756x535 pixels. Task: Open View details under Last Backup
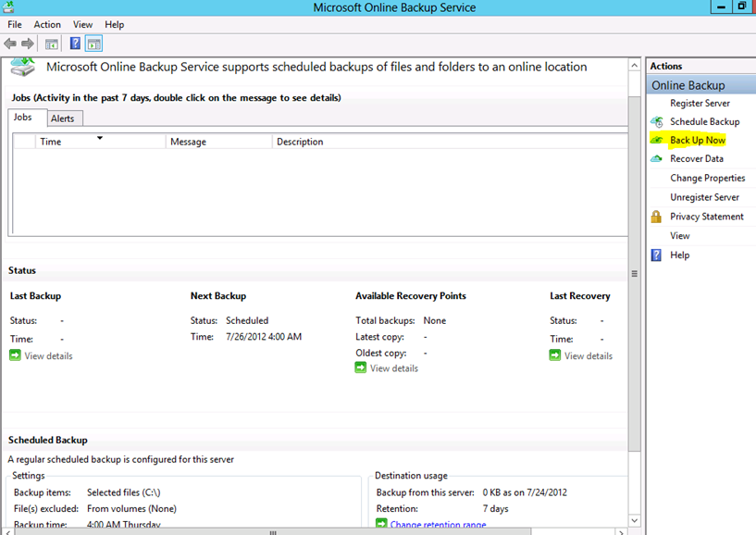pyautogui.click(x=48, y=355)
